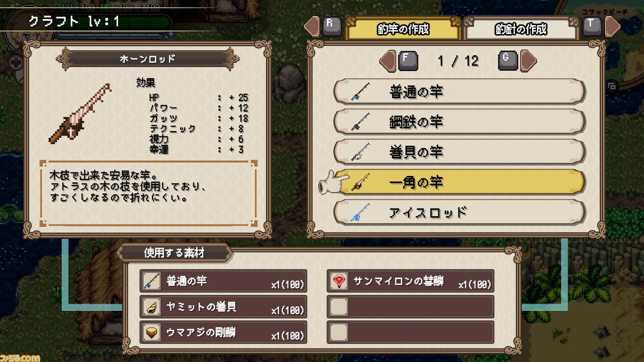Screen dimensions: 644x362
Task: Advance to next page with right arrow
Action: [528, 61]
